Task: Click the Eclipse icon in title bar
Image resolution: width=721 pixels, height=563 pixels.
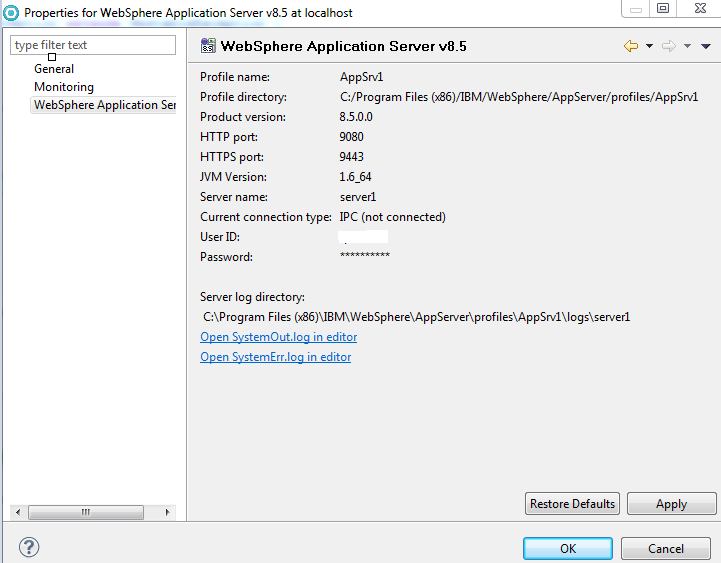Action: point(11,12)
